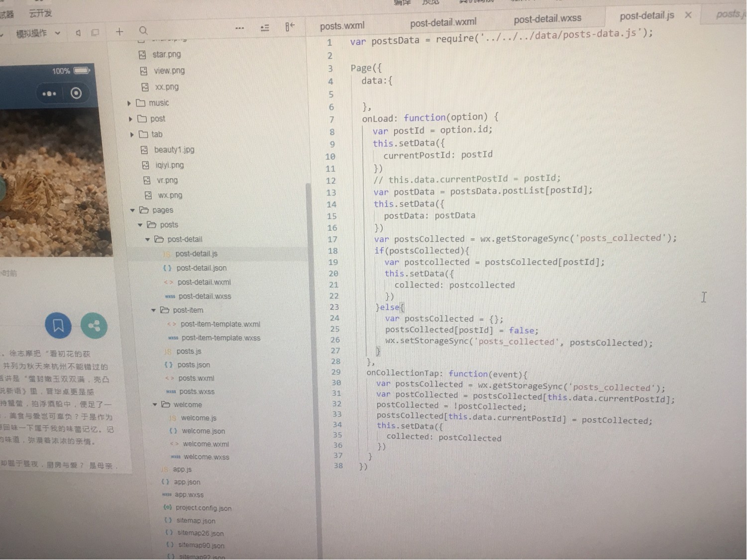The image size is (747, 560).
Task: Open sitemap.json file
Action: click(x=190, y=521)
